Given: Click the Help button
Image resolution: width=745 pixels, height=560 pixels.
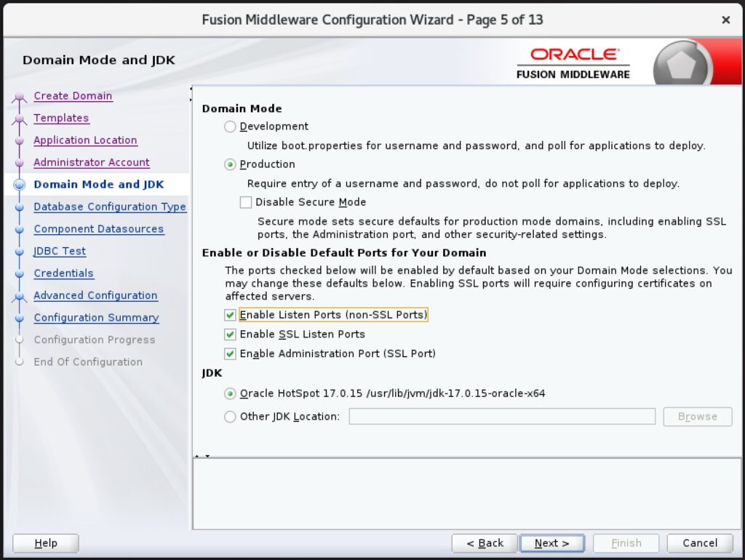Looking at the screenshot, I should 46,543.
